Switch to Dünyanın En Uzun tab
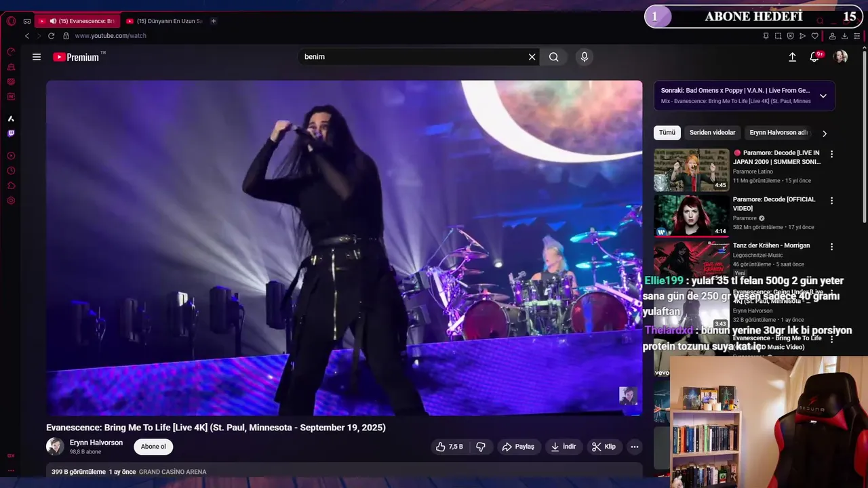Image resolution: width=868 pixels, height=488 pixels. point(163,21)
